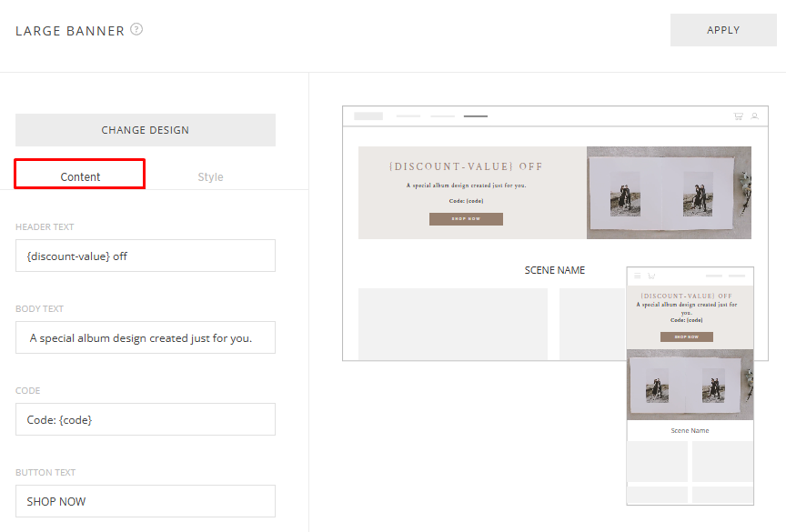The height and width of the screenshot is (532, 786).
Task: Click the shopping cart icon in desktop preview
Action: pyautogui.click(x=738, y=116)
